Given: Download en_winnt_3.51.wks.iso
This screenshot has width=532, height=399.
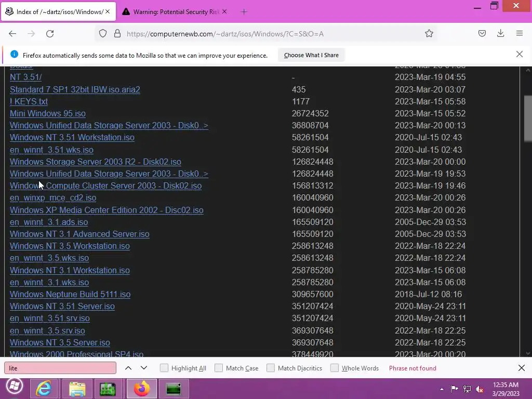Looking at the screenshot, I should click(x=51, y=150).
